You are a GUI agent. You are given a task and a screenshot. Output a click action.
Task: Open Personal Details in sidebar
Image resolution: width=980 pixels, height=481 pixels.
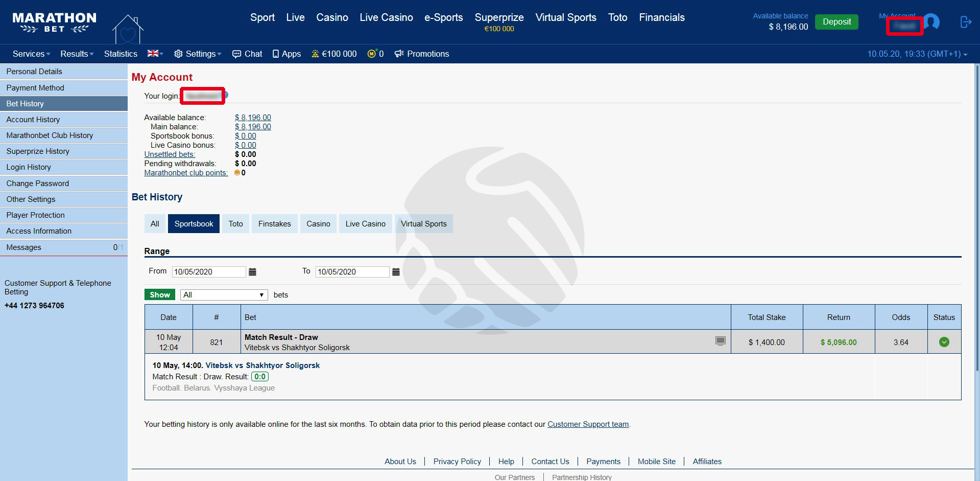[64, 72]
